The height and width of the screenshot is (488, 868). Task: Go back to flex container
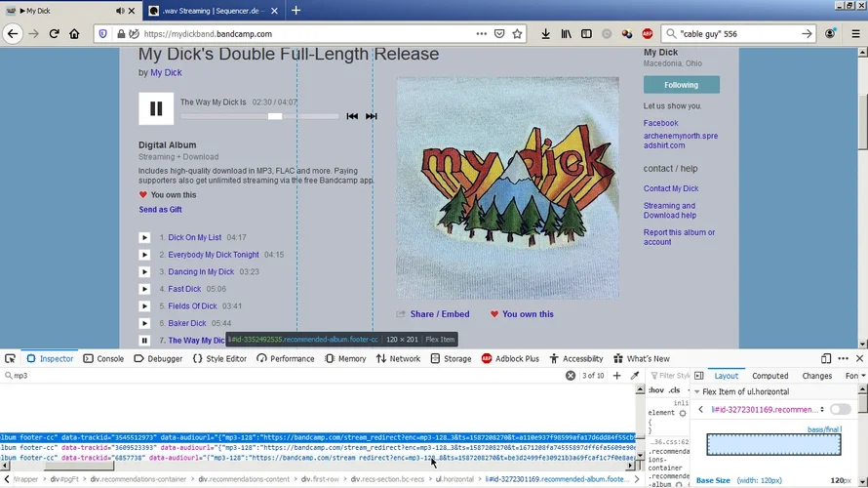[701, 409]
